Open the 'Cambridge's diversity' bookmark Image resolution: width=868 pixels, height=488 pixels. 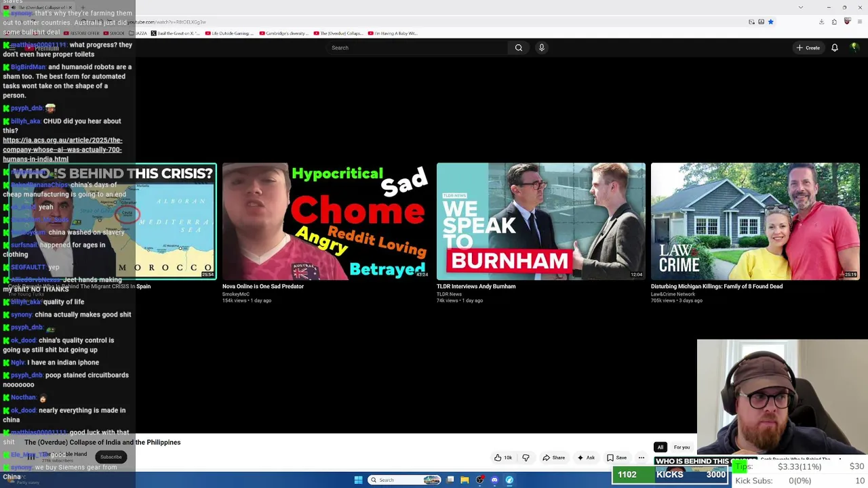click(x=284, y=33)
